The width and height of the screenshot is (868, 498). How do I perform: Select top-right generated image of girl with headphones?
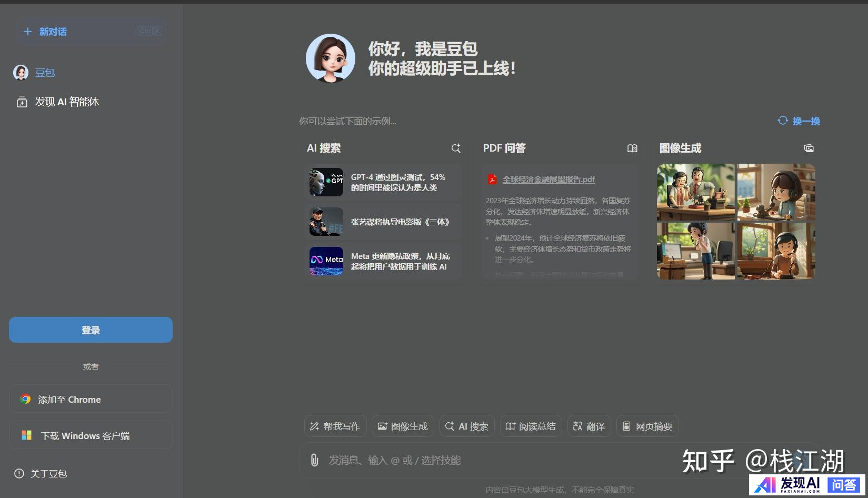(776, 192)
